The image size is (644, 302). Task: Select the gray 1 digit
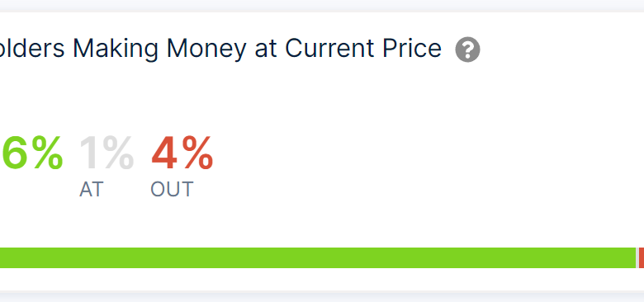(x=87, y=153)
